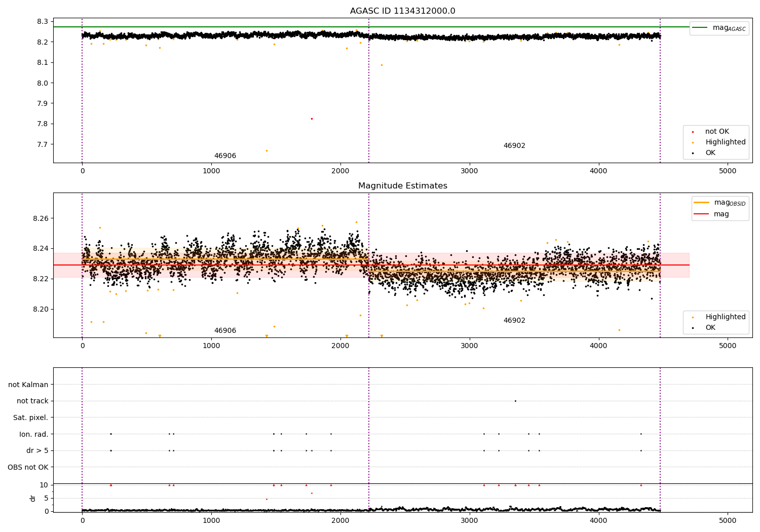
Task: Click the 'OBS not OK' row label
Action: (28, 467)
